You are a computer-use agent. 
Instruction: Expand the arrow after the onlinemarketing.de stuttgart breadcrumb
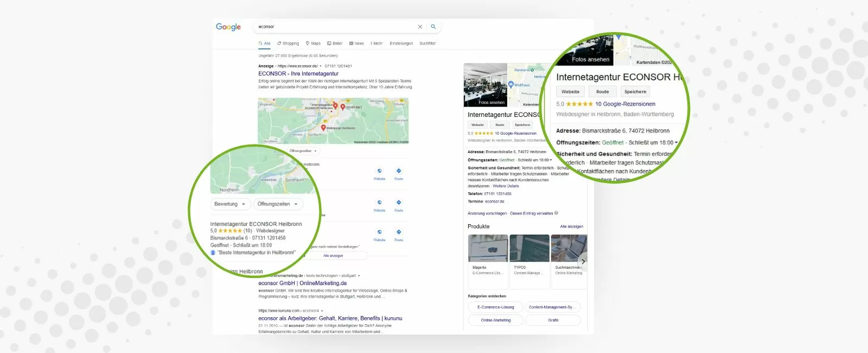(x=359, y=276)
